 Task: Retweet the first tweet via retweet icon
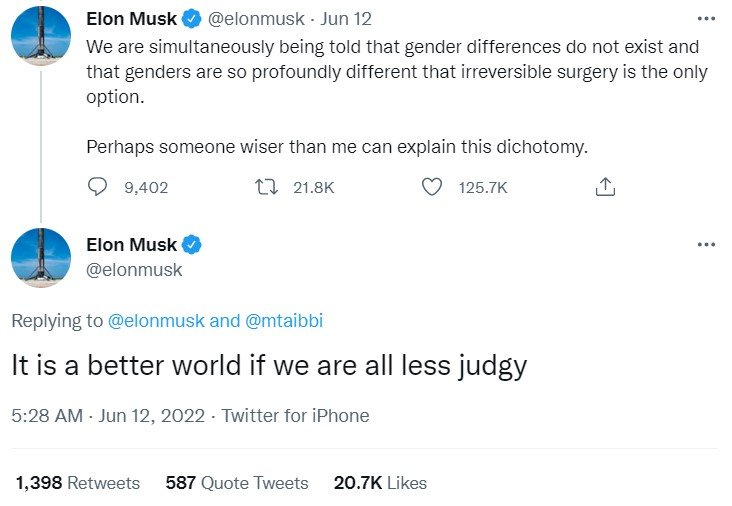coord(267,187)
